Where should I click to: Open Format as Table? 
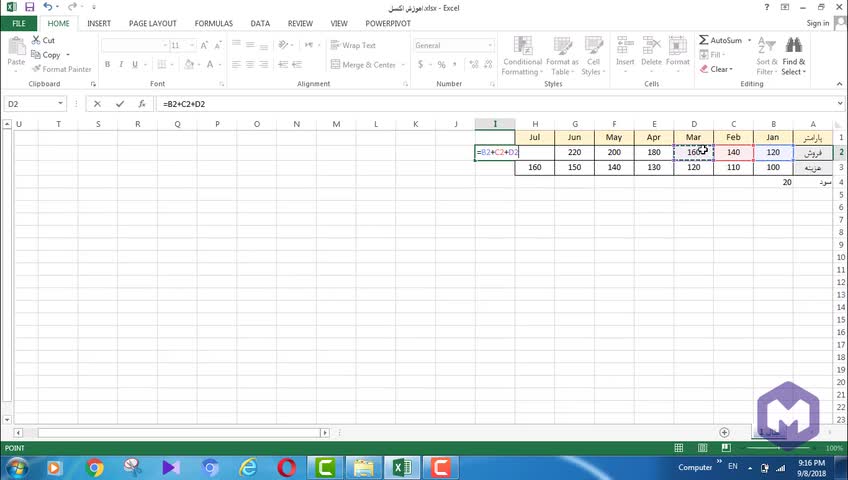point(562,56)
